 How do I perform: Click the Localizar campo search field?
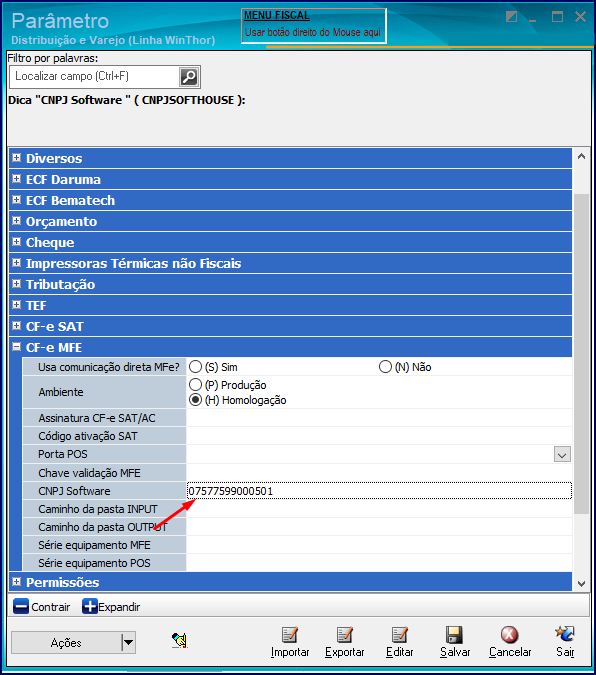[94, 77]
